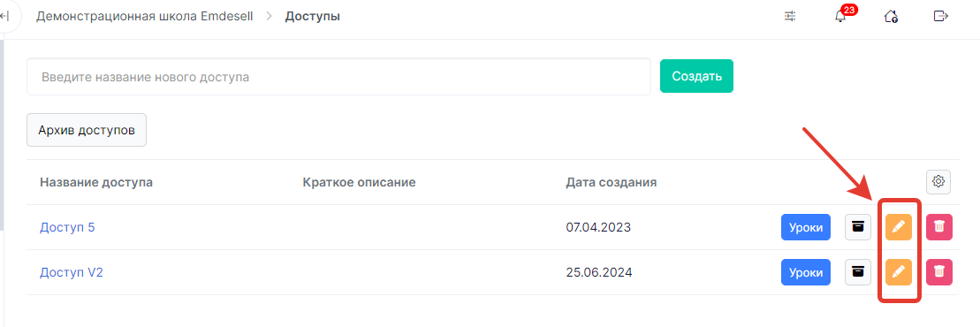
Task: Open the Доступ 5 link
Action: (x=67, y=227)
